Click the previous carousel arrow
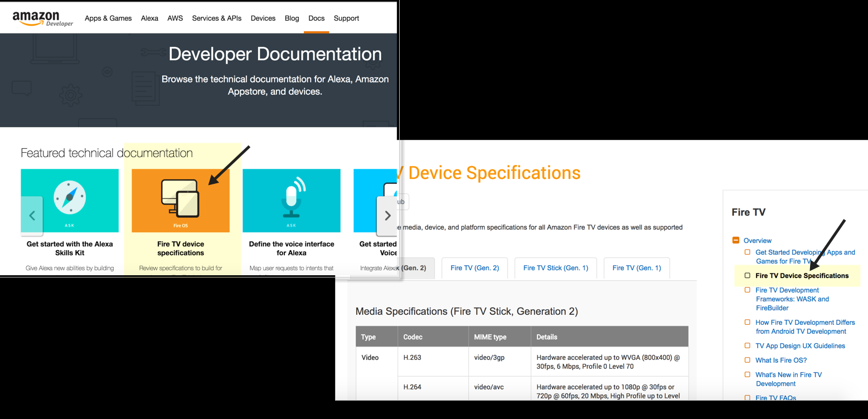Screen dimensions: 868x419 coord(32,215)
